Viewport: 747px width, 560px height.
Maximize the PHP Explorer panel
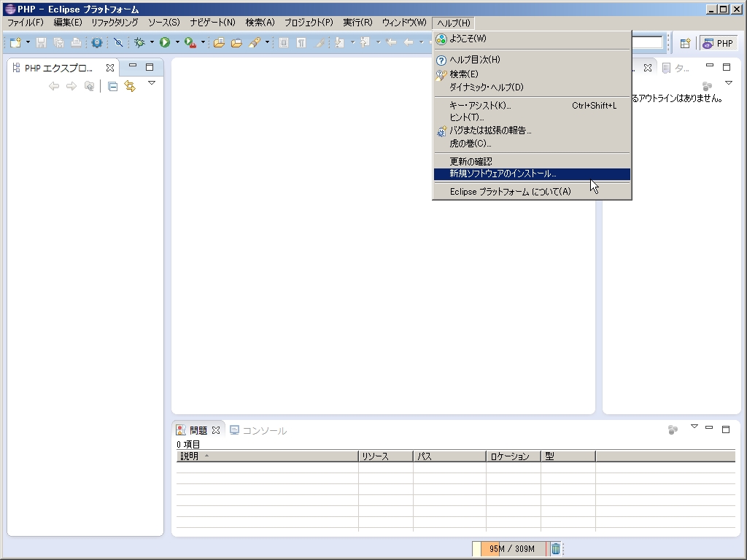pyautogui.click(x=150, y=67)
